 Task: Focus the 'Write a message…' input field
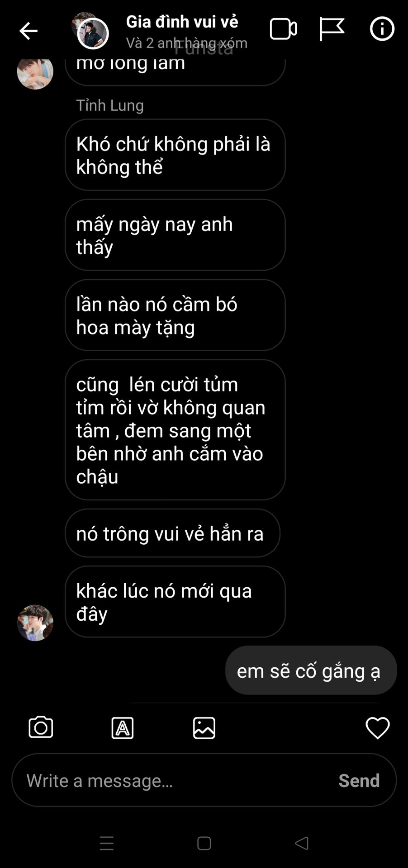204,780
